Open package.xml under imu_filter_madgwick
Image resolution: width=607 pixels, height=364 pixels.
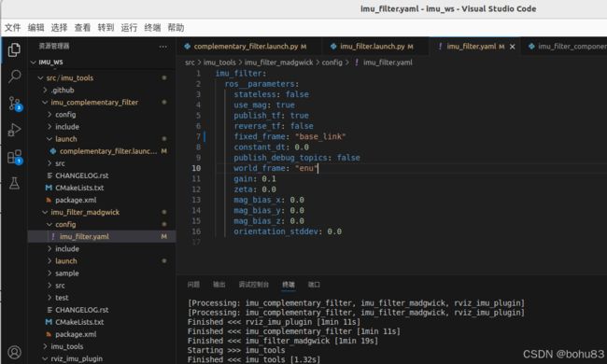coord(76,334)
